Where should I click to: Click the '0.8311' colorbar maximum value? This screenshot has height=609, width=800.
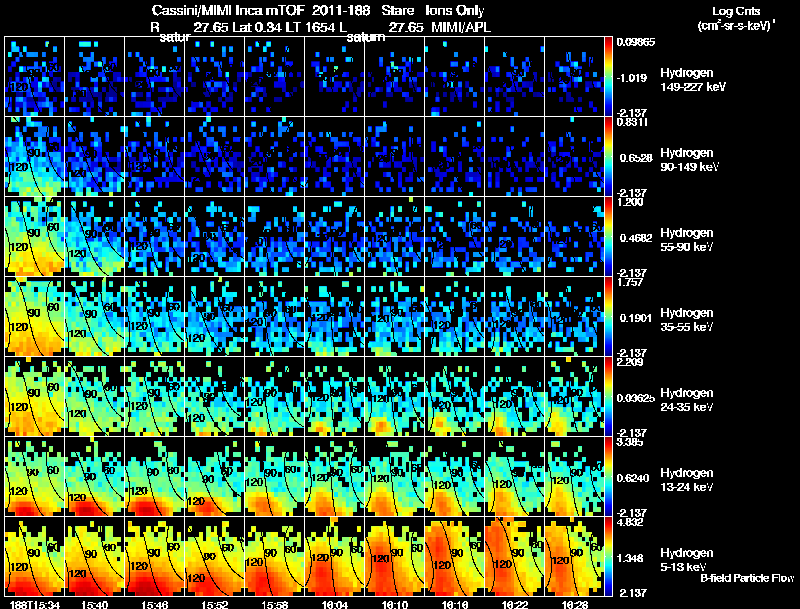pyautogui.click(x=631, y=122)
